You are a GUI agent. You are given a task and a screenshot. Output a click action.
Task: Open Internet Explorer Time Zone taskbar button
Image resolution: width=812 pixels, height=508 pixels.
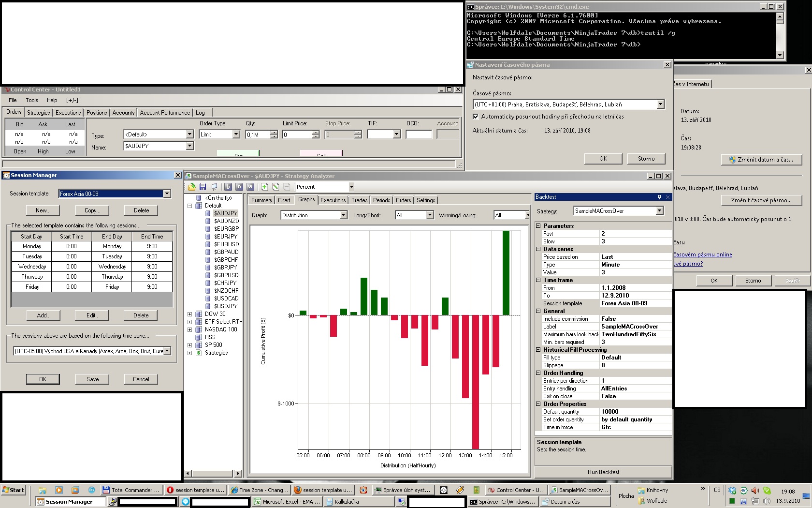pos(259,490)
